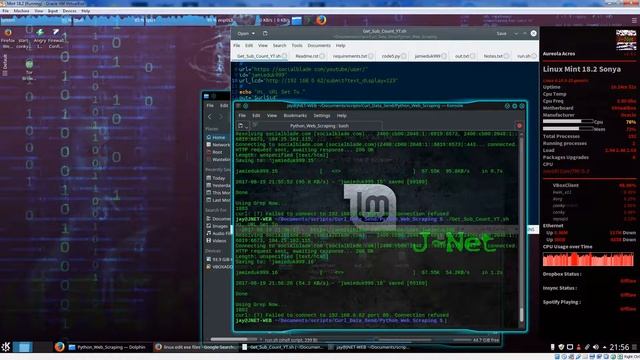Switch to the requirements.txt tab
This screenshot has width=640, height=360.
[350, 56]
